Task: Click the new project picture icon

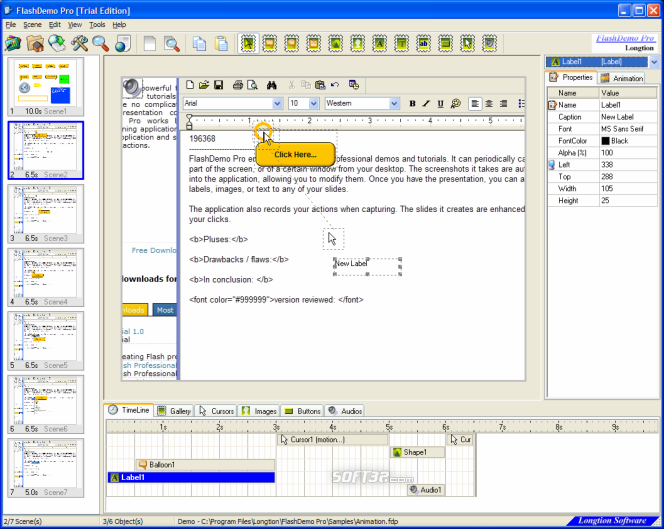Action: [x=13, y=43]
